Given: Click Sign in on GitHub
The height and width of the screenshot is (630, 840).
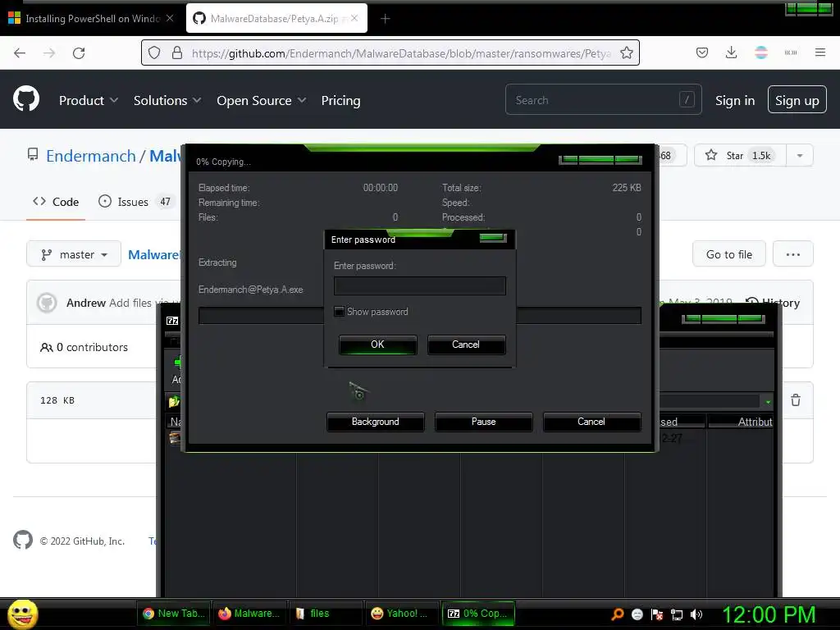Looking at the screenshot, I should point(735,101).
